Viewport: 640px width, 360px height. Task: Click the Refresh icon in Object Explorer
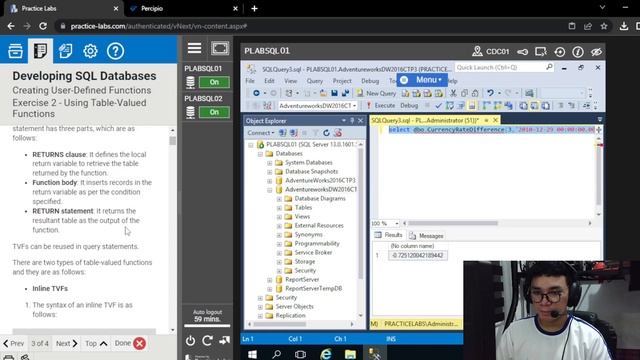coord(326,133)
